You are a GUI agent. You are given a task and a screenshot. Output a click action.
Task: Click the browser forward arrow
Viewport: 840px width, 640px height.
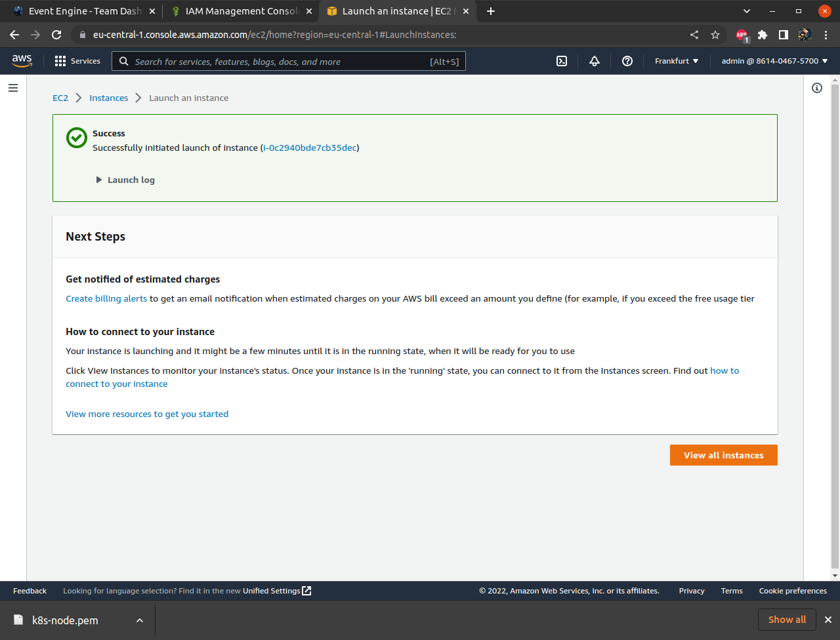(x=35, y=35)
